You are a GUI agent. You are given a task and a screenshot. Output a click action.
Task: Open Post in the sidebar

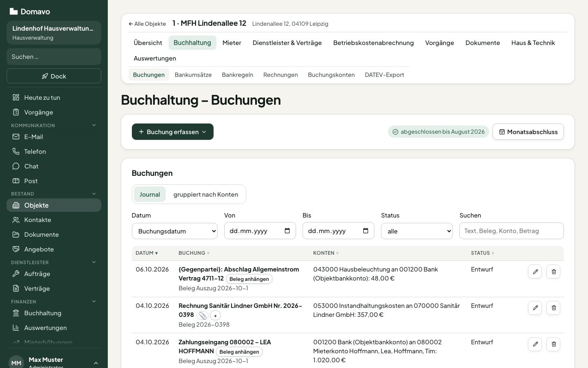tap(54, 181)
